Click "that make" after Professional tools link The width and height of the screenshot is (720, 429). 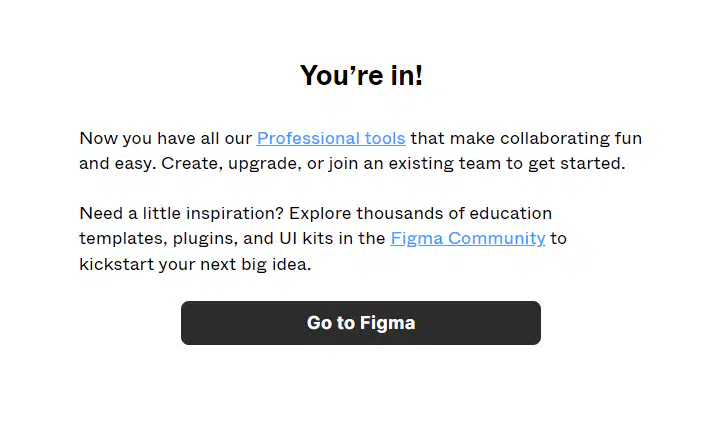(453, 138)
